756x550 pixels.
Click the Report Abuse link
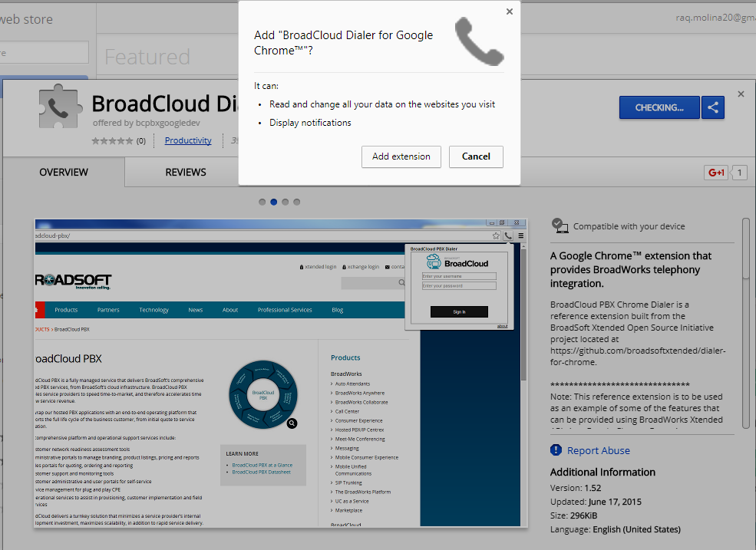[x=599, y=451]
